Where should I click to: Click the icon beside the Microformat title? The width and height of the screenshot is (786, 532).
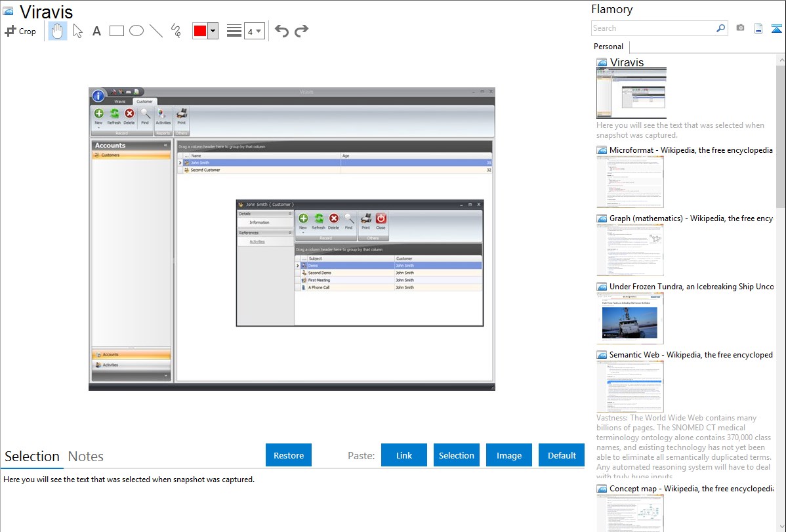click(602, 150)
